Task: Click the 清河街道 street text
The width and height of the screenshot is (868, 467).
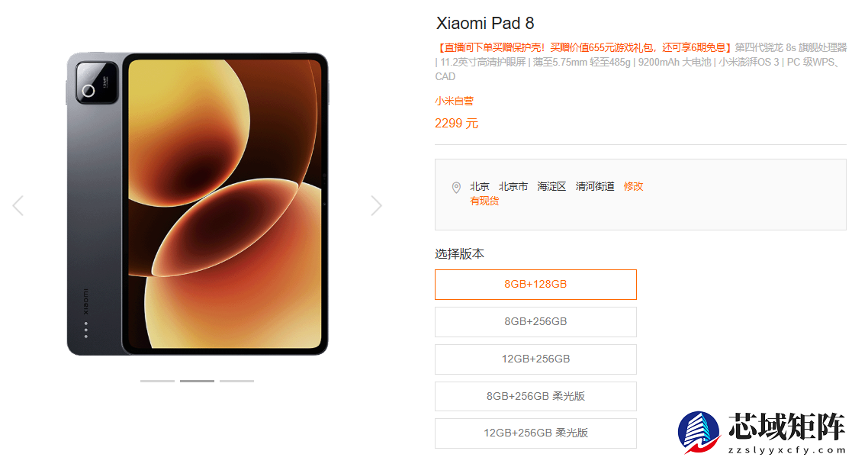Action: [x=594, y=187]
